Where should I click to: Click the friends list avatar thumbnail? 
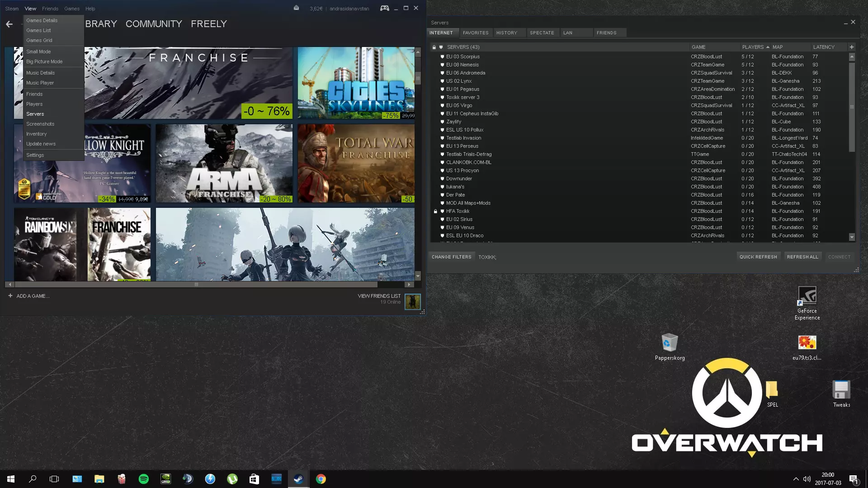412,301
